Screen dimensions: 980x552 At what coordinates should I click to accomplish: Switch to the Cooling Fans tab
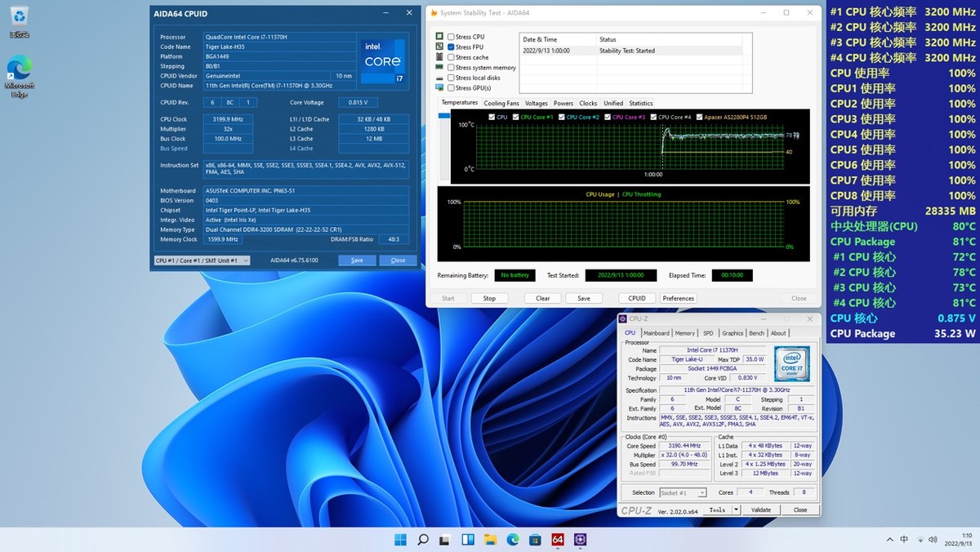(x=501, y=104)
